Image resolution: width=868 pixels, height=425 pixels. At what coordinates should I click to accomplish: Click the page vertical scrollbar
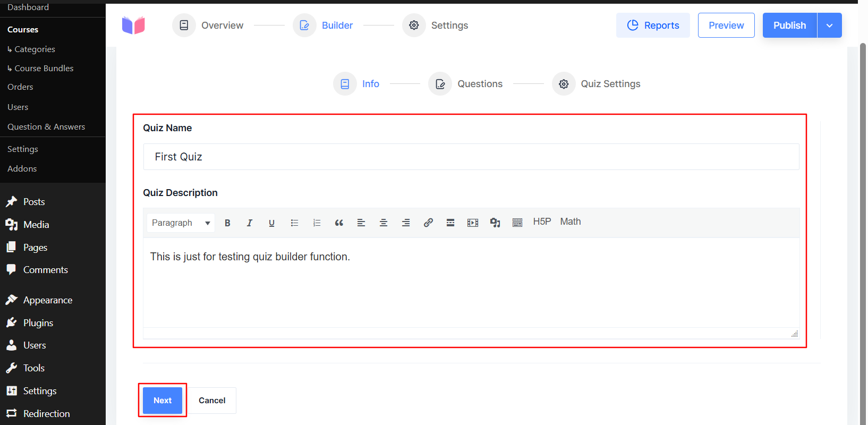[x=863, y=234]
